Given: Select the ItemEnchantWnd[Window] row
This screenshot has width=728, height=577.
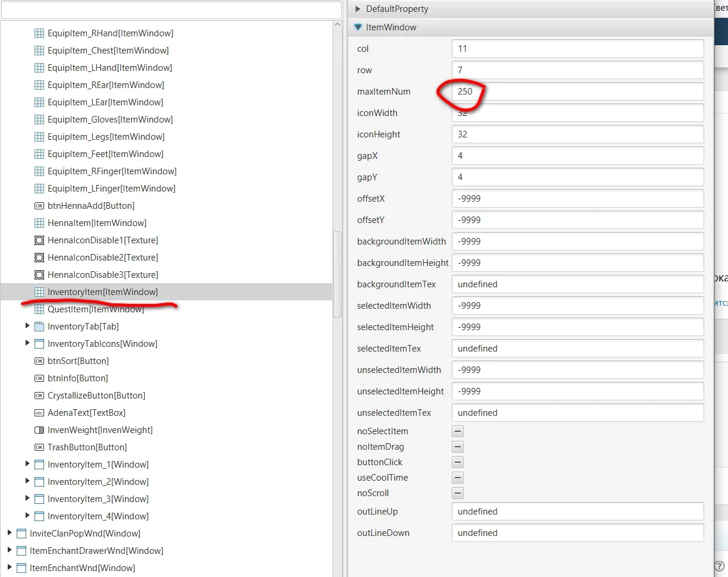Looking at the screenshot, I should [166, 568].
